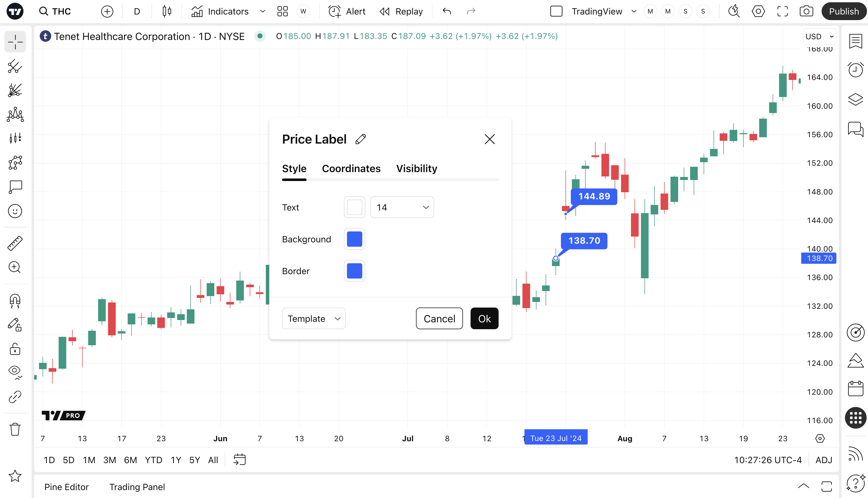Viewport: 868px width, 498px height.
Task: Open the Background color swatch
Action: click(x=354, y=239)
